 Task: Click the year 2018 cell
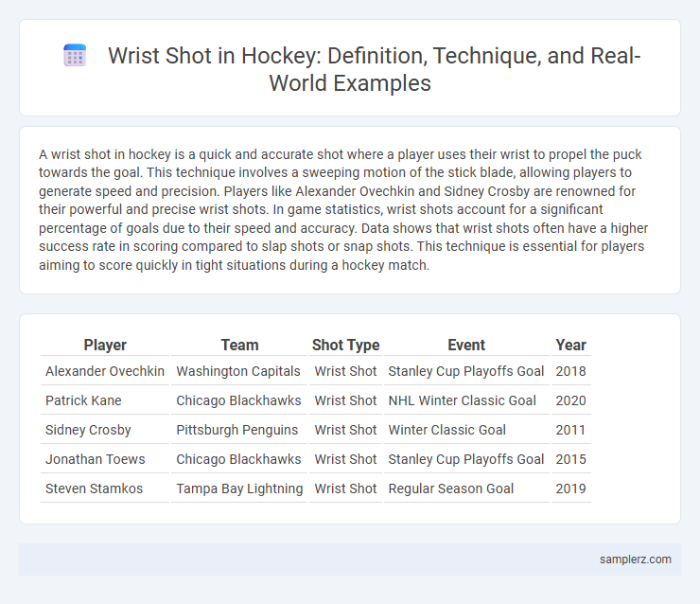pos(571,371)
